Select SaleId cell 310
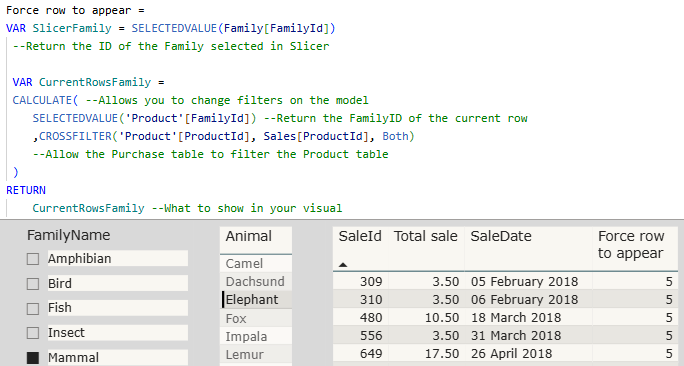Screen dimensions: 684x366 (371, 300)
